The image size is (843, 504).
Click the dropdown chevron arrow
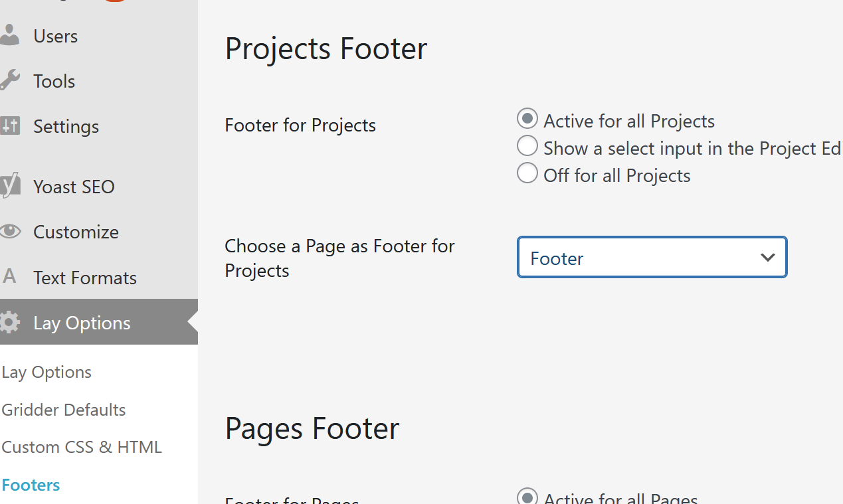(768, 258)
